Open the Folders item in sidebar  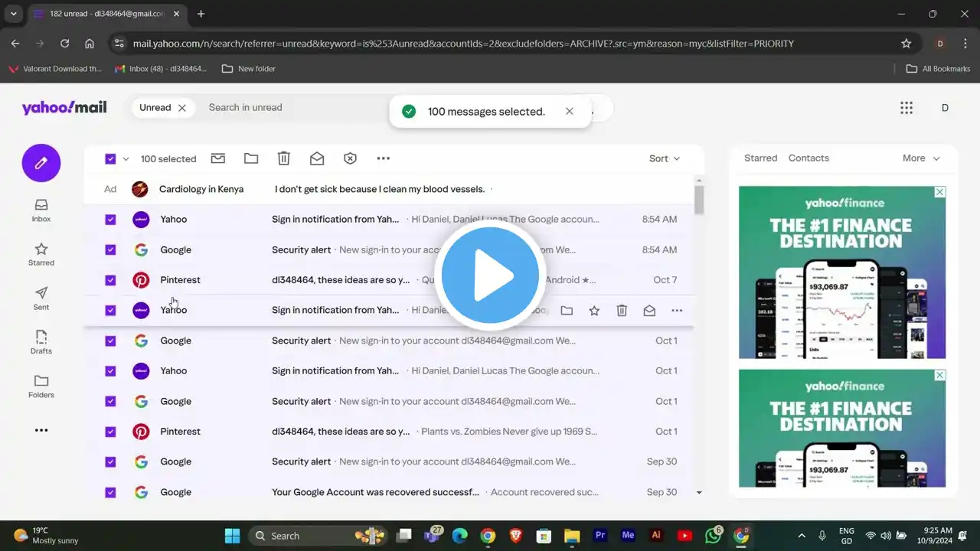coord(41,386)
